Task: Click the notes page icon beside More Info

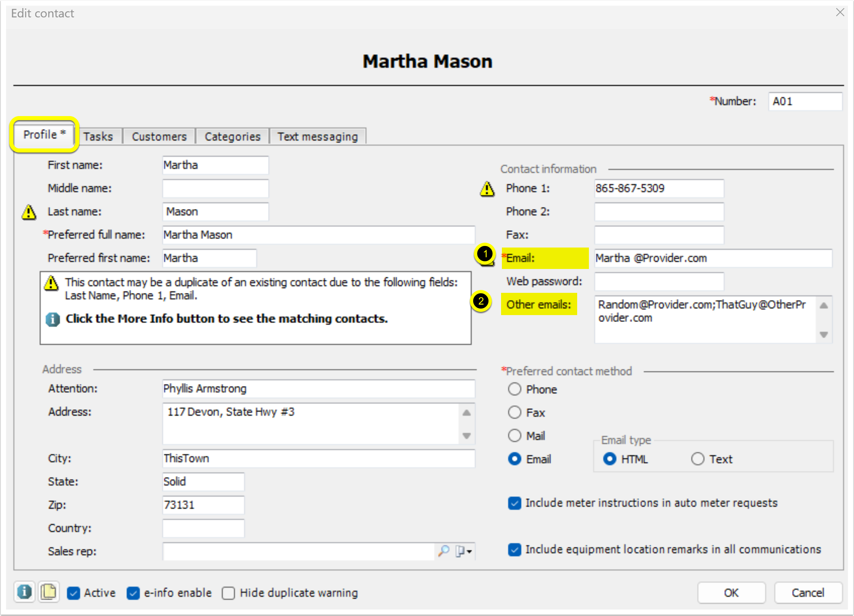Action: (49, 592)
